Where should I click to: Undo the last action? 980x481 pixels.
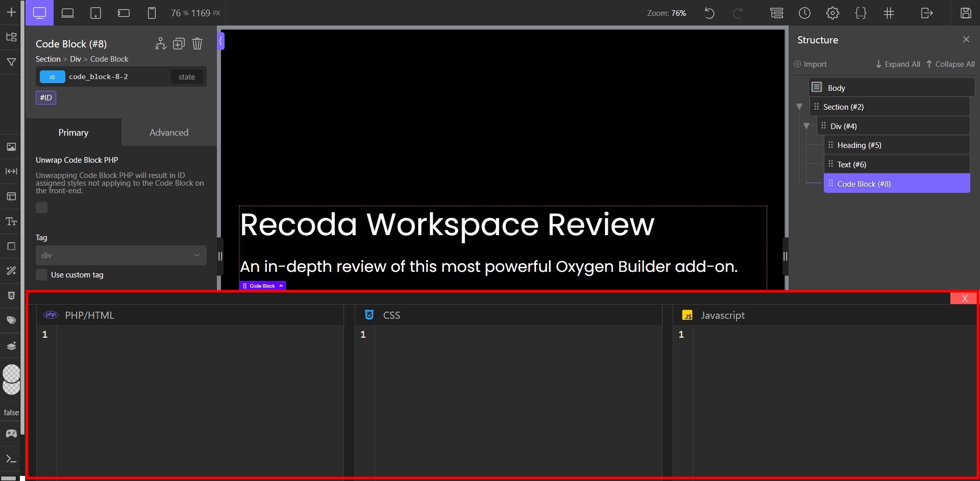[709, 13]
